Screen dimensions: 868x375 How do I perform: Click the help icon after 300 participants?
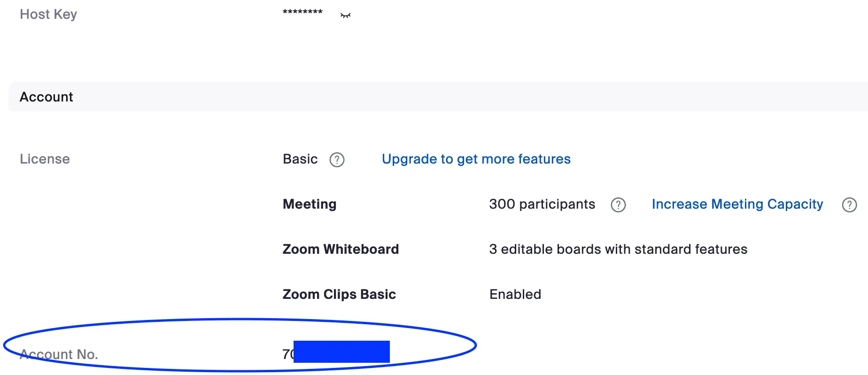pos(618,205)
